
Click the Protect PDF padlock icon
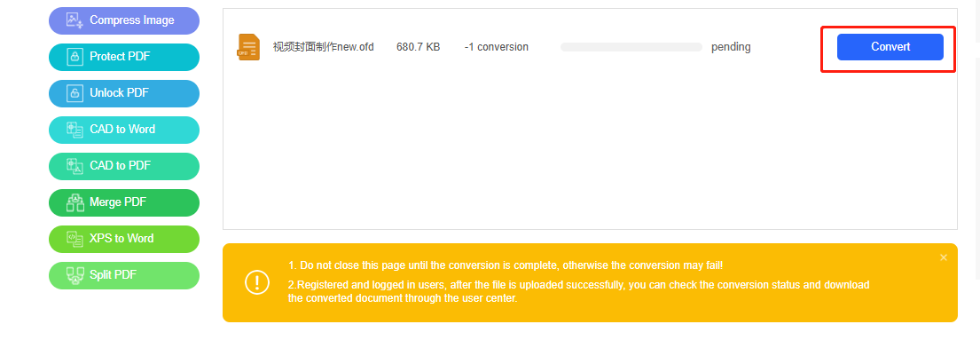point(75,57)
